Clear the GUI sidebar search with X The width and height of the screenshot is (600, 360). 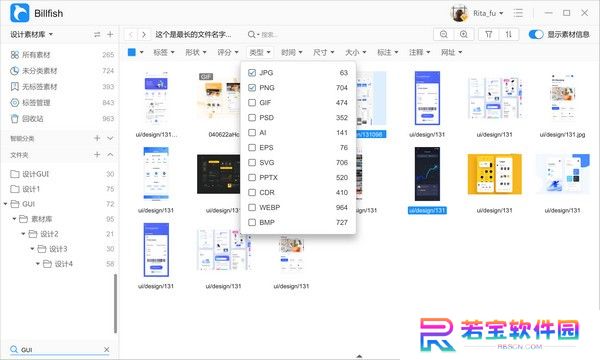point(106,349)
